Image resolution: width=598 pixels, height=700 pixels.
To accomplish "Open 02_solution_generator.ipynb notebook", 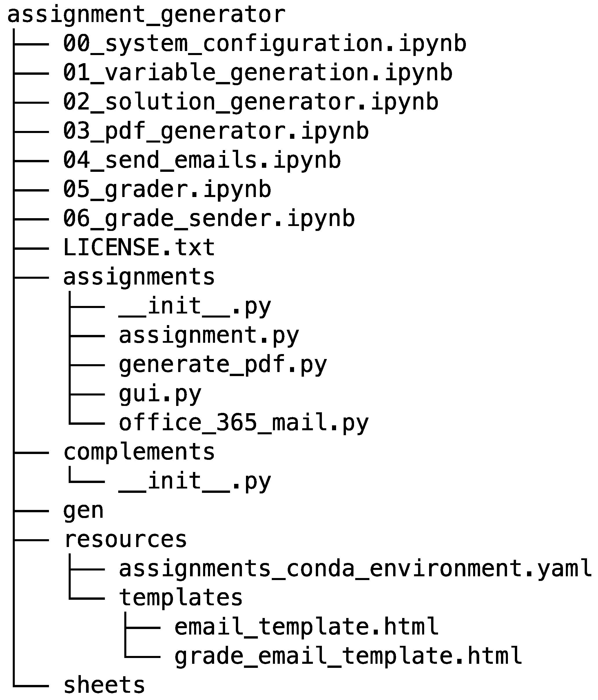I will 250,102.
